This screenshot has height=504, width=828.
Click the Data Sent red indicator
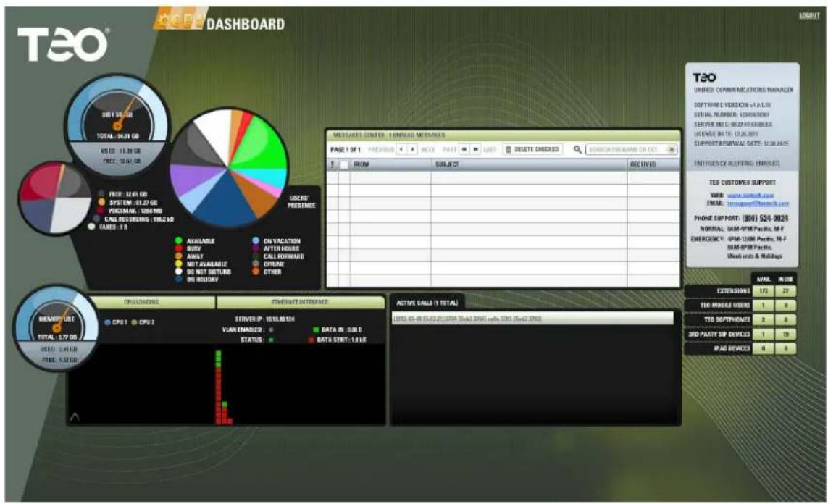click(311, 340)
